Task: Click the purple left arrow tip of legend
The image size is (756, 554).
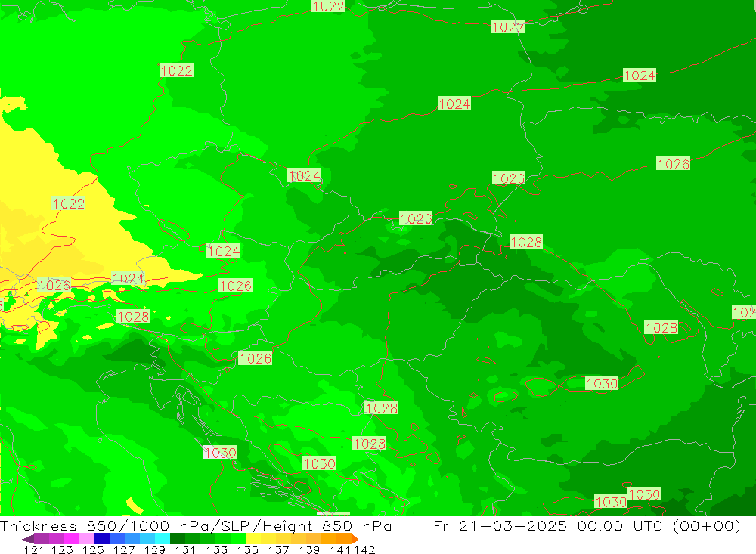Action: pos(27,539)
